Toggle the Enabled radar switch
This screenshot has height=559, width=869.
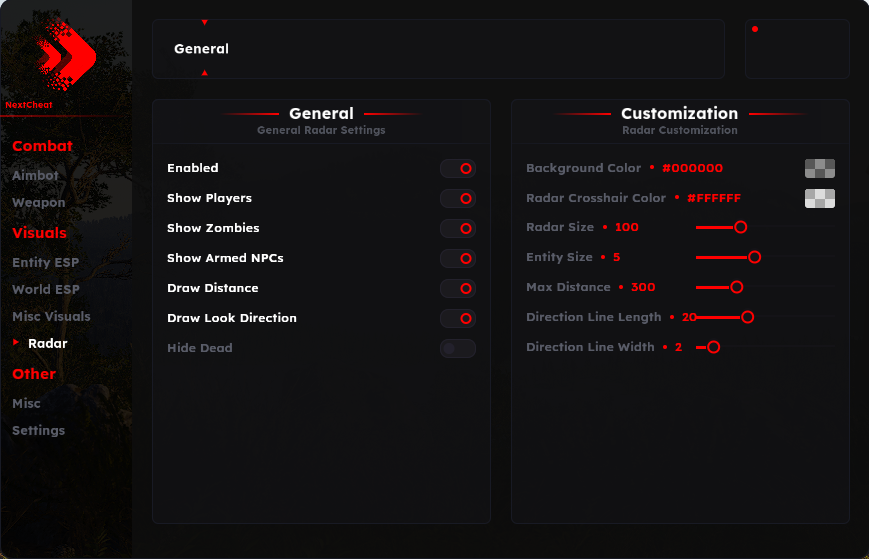[458, 168]
